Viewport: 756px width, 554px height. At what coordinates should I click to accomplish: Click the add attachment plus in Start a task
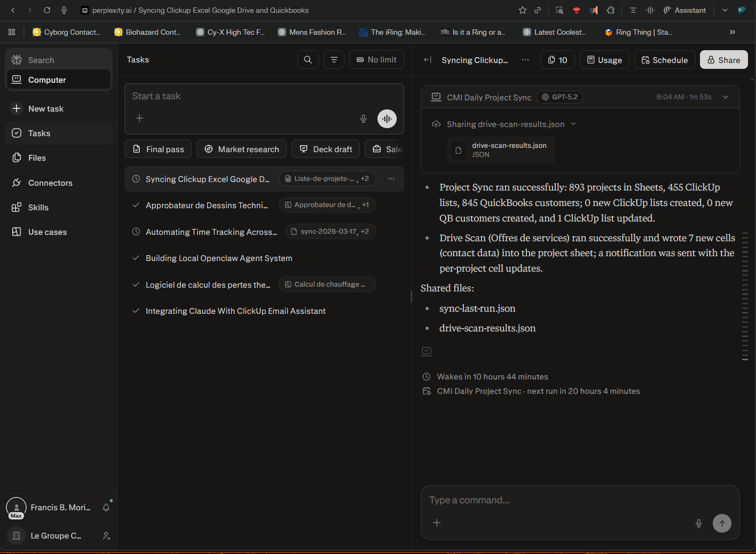139,118
